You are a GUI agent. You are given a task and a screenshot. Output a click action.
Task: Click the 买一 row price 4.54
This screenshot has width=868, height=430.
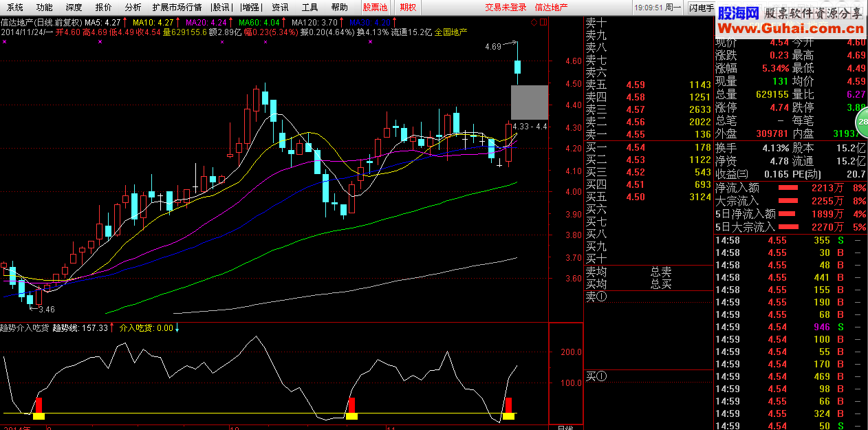coord(636,147)
